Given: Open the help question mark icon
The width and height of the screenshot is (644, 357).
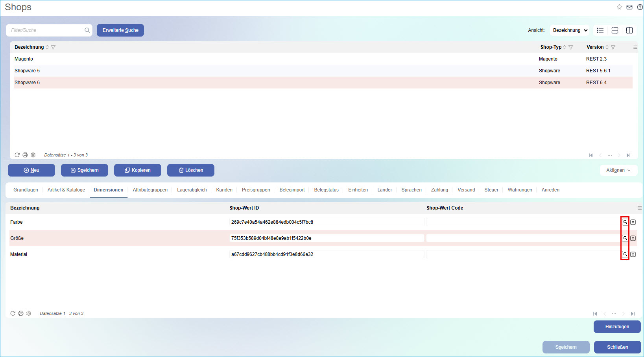Looking at the screenshot, I should pos(640,7).
